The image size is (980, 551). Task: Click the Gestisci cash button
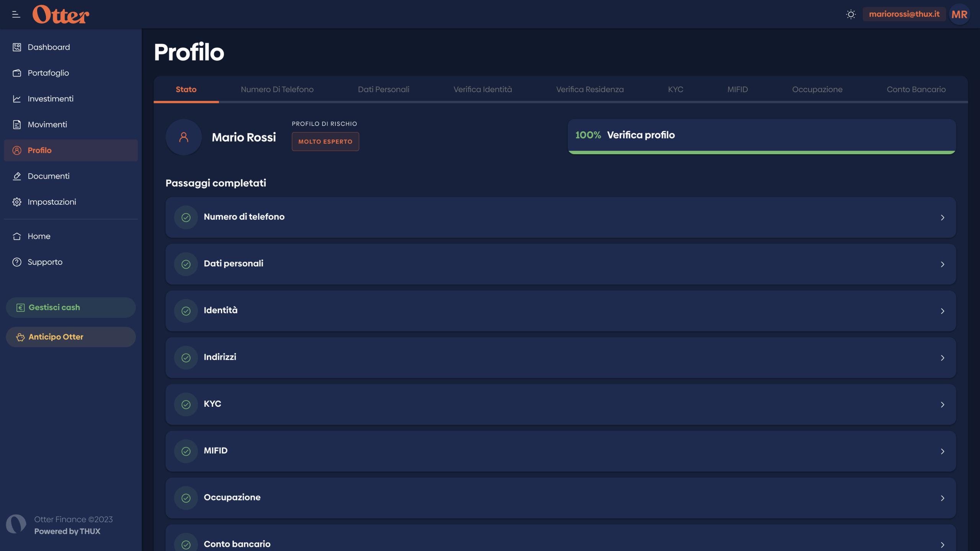tap(71, 307)
